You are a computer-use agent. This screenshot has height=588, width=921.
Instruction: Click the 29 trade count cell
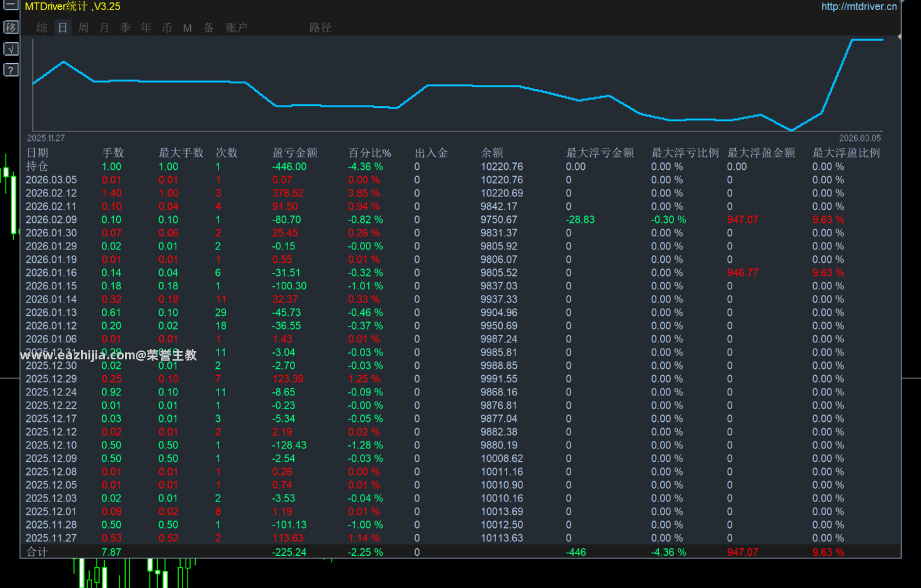pyautogui.click(x=221, y=313)
